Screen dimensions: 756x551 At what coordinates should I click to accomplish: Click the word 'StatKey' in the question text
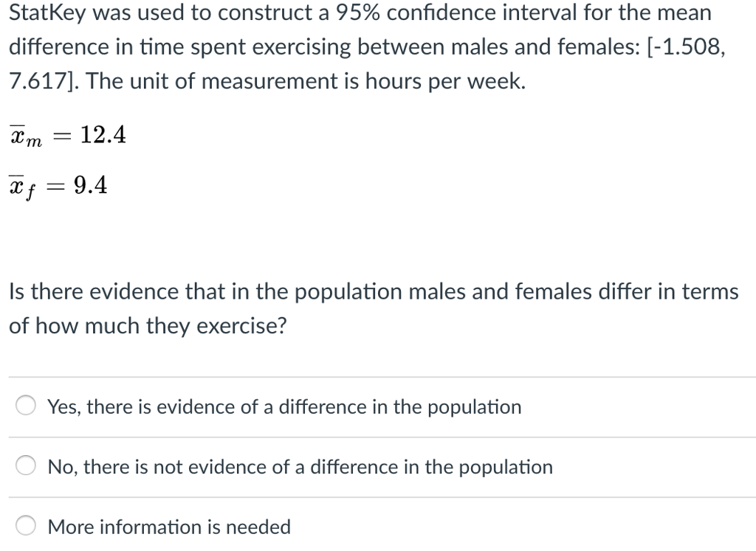coord(47,13)
